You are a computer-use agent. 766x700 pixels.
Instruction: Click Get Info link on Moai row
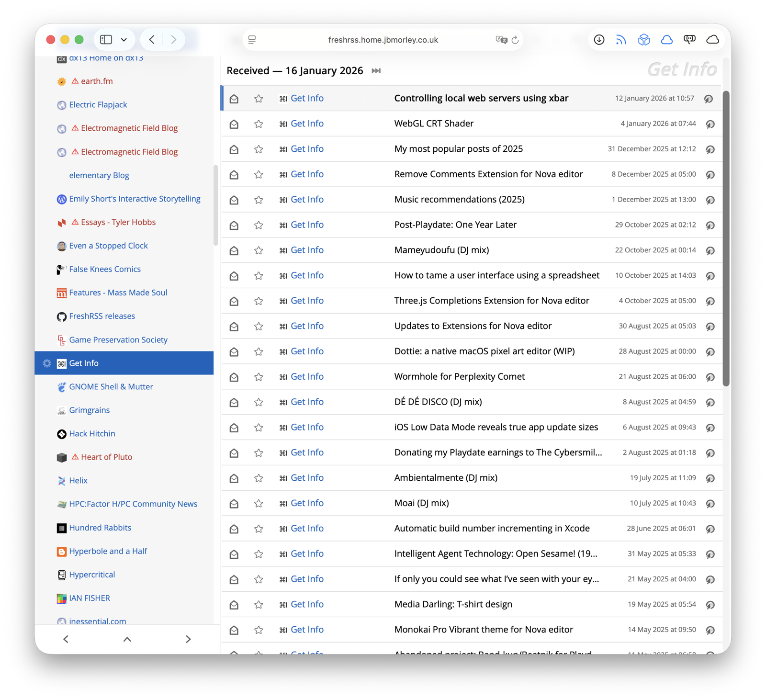[307, 503]
